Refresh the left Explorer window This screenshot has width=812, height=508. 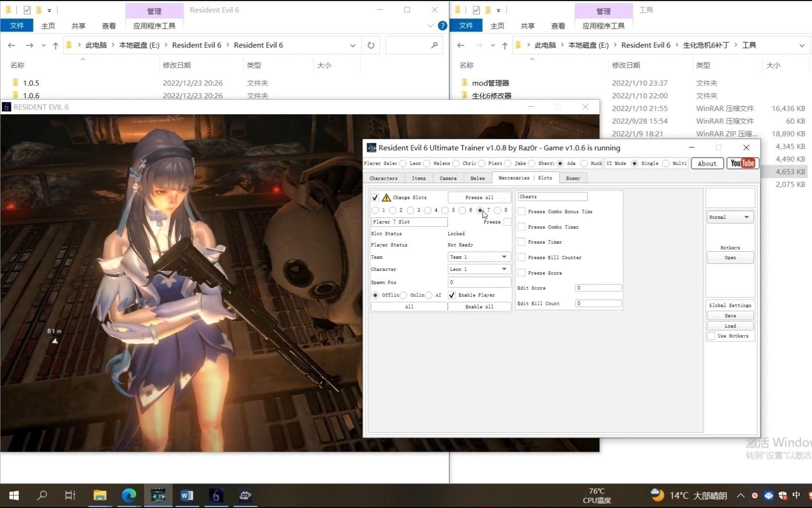tap(371, 45)
